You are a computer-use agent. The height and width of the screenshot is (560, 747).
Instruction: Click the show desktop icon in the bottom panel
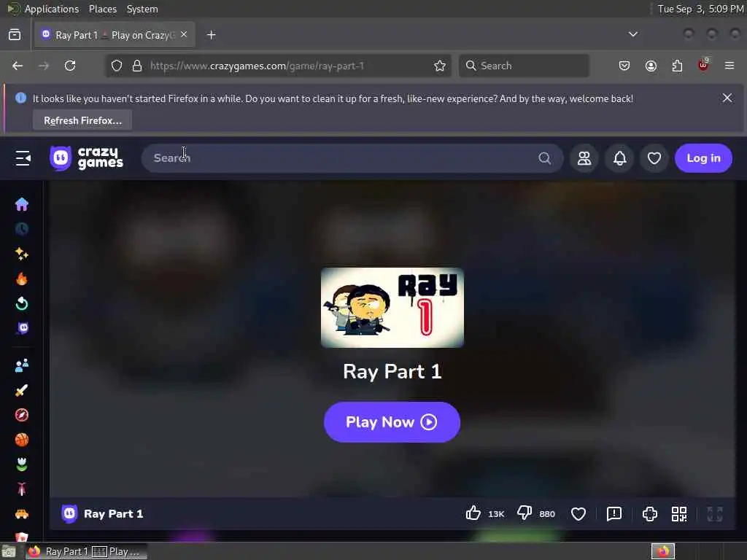9,551
